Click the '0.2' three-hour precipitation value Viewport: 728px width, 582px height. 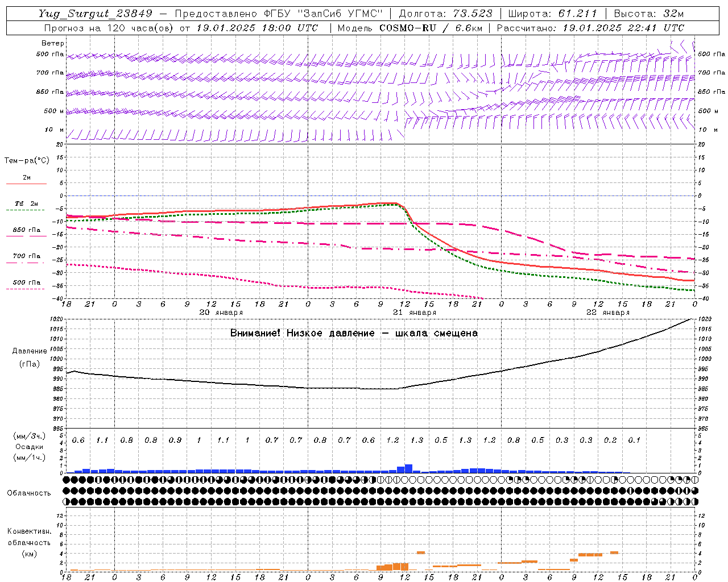click(610, 440)
